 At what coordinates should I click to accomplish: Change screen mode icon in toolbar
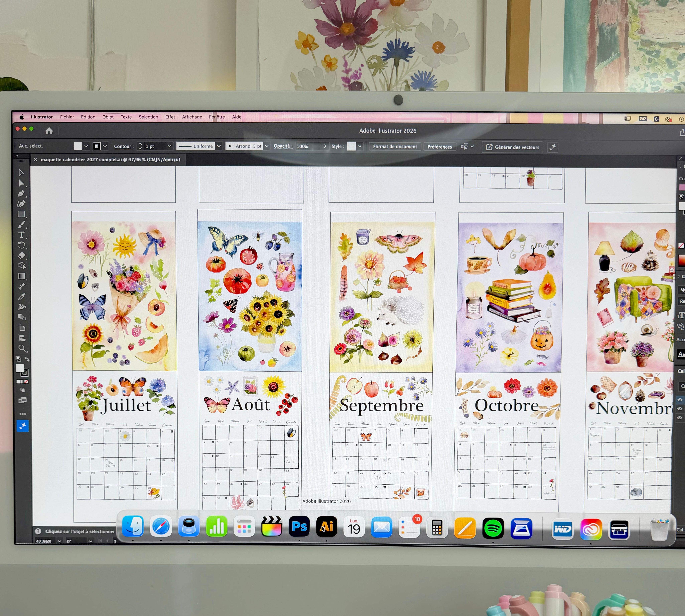click(22, 400)
